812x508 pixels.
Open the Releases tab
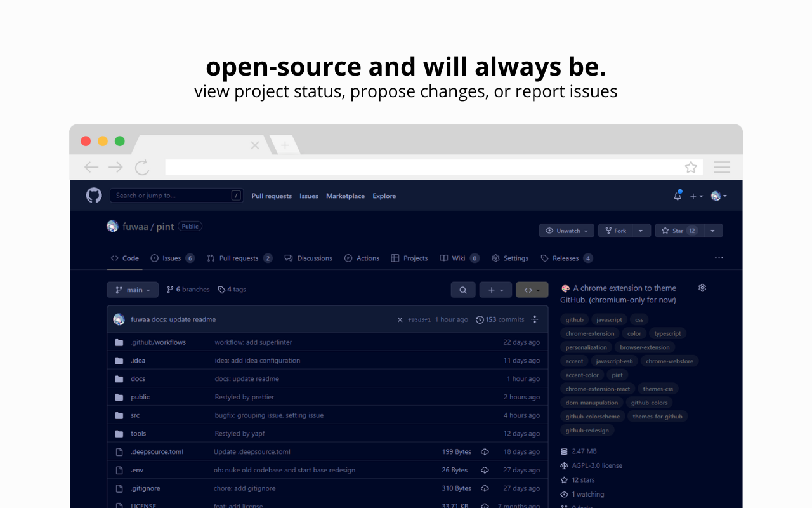(x=566, y=258)
